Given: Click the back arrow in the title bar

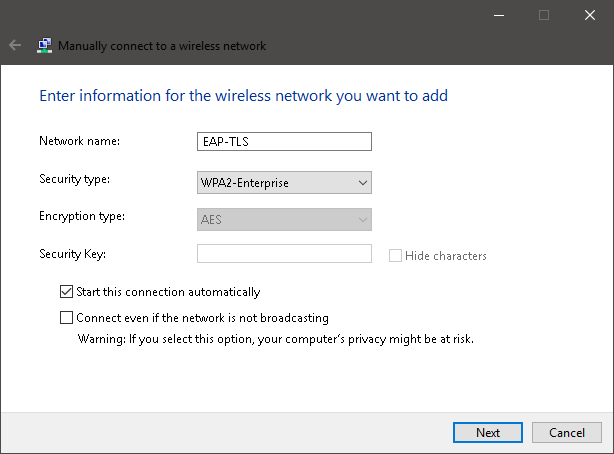Looking at the screenshot, I should pos(15,45).
